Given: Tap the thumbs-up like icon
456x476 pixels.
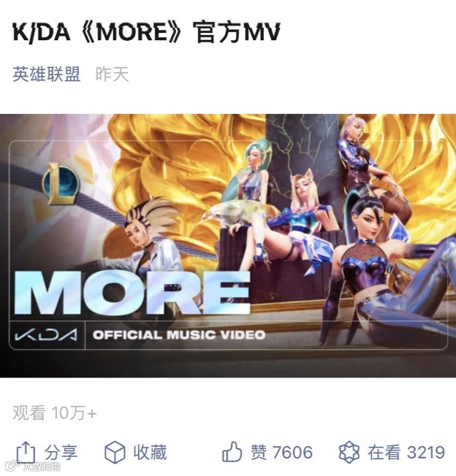Looking at the screenshot, I should tap(232, 453).
